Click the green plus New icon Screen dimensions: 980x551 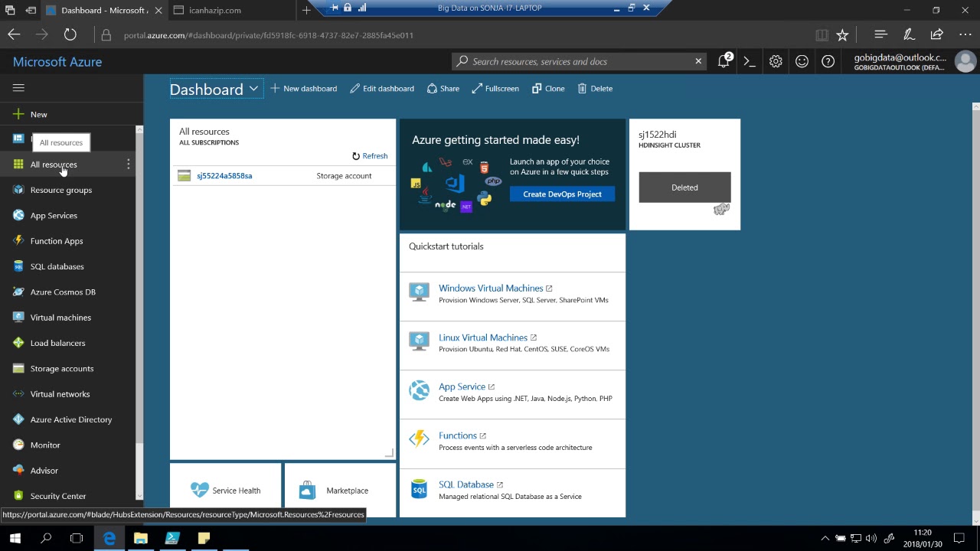click(18, 114)
